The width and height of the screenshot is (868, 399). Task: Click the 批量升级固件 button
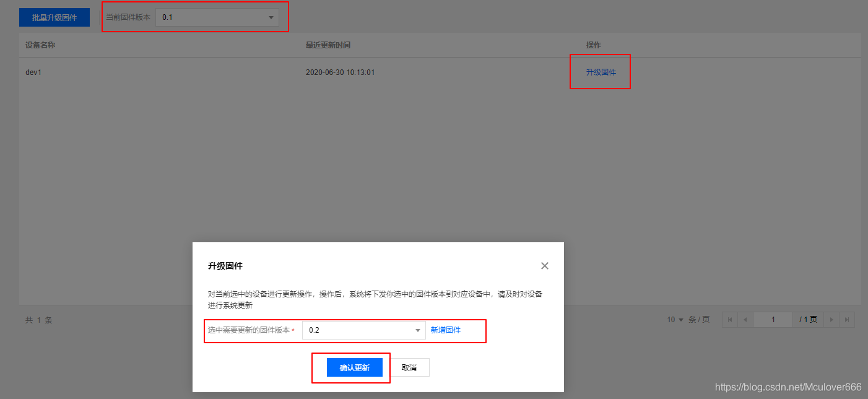54,17
